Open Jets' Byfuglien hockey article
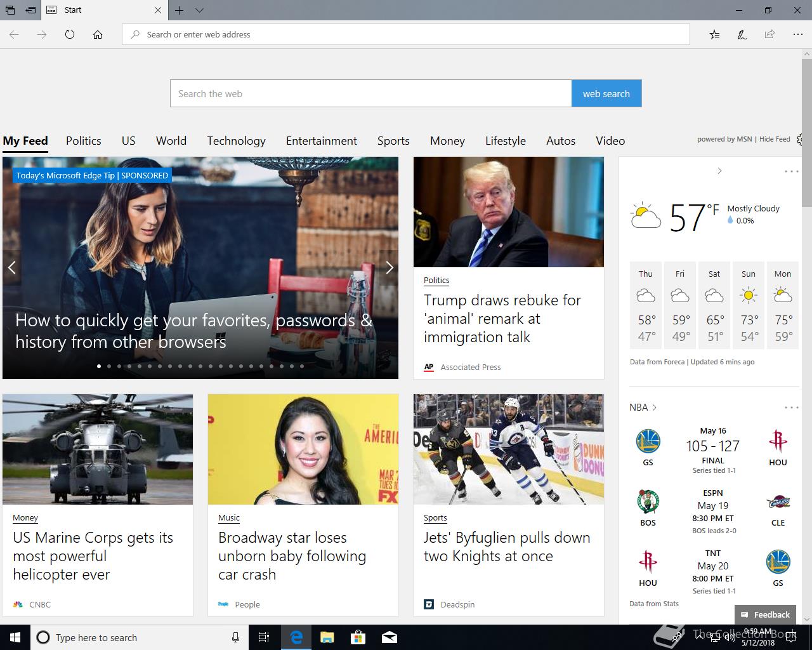Image resolution: width=812 pixels, height=650 pixels. click(507, 547)
